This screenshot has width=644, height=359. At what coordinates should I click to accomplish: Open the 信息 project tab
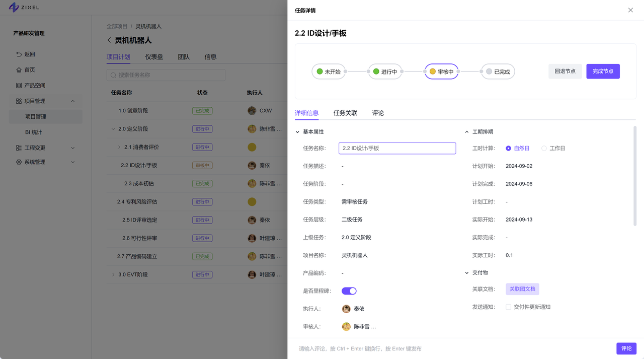point(210,57)
